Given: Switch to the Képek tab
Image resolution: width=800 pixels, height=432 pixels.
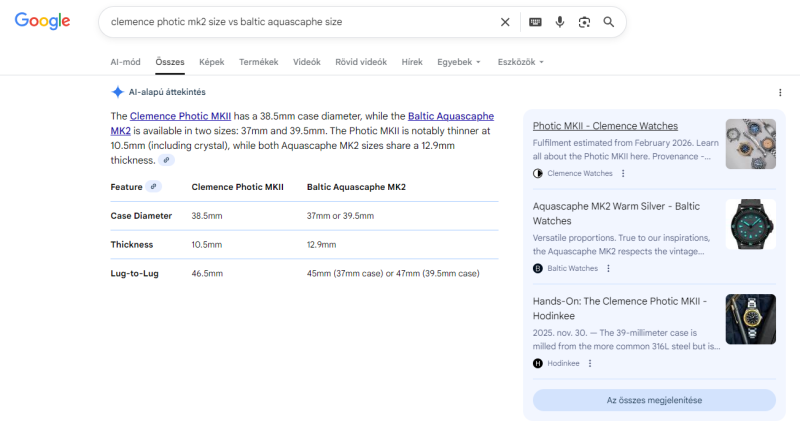Looking at the screenshot, I should click(211, 62).
